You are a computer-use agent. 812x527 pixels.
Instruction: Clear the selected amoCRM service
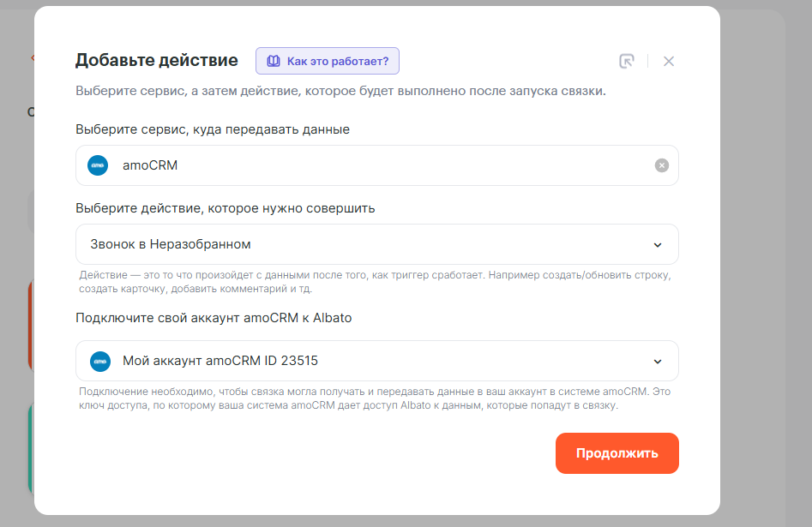pyautogui.click(x=661, y=165)
